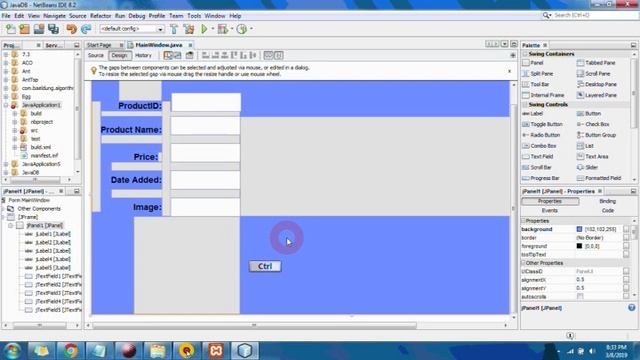Screen dimensions: 640x360
Task: Click inside the Product Name text field
Action: [205, 127]
